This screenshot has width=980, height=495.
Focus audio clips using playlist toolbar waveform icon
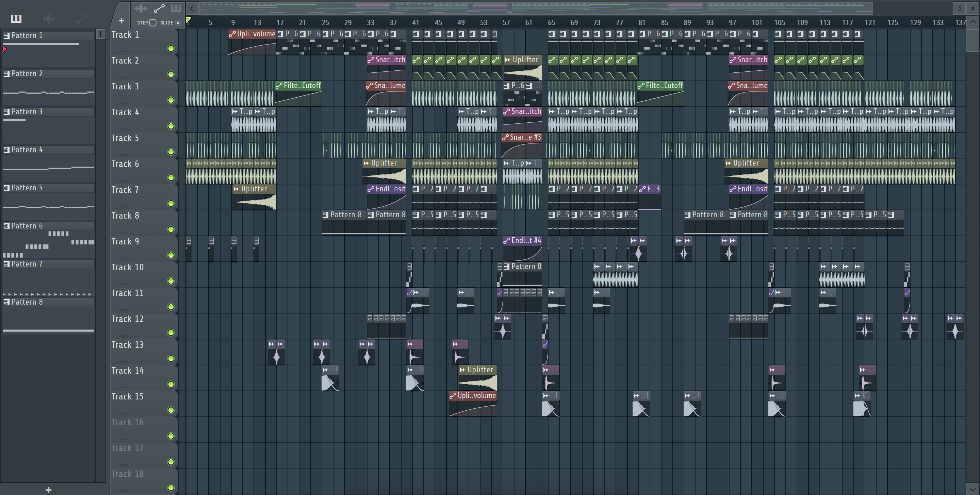141,8
